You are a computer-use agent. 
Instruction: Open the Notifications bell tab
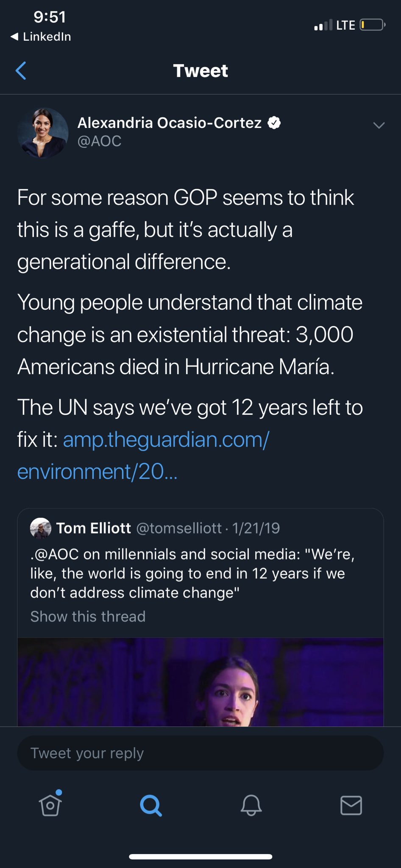(x=251, y=805)
